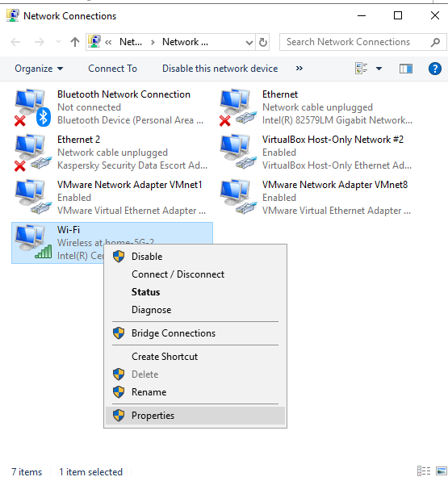448x481 pixels.
Task: Open the recent locations dropdown arrow
Action: [x=58, y=42]
